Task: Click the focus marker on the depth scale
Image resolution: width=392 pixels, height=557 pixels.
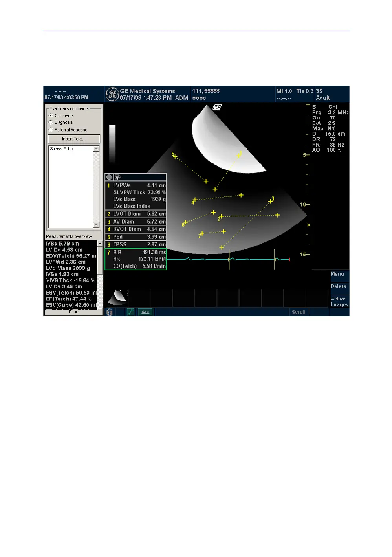Action: (x=308, y=225)
